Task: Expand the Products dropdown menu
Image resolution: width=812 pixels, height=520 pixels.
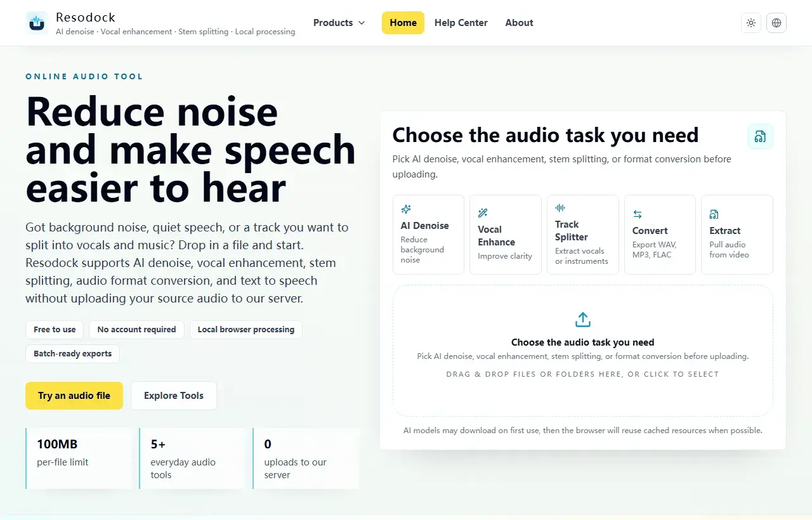Action: [339, 23]
